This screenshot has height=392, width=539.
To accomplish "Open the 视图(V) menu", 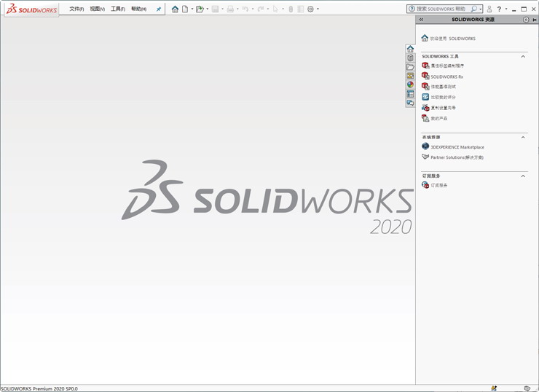I will coord(98,9).
